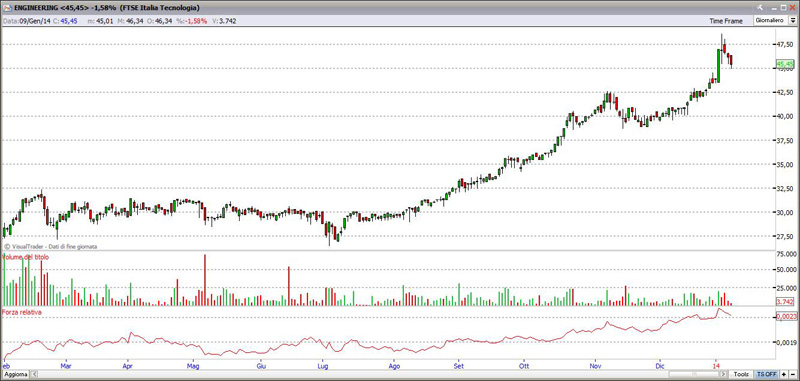Click the Apr month label

(128, 366)
